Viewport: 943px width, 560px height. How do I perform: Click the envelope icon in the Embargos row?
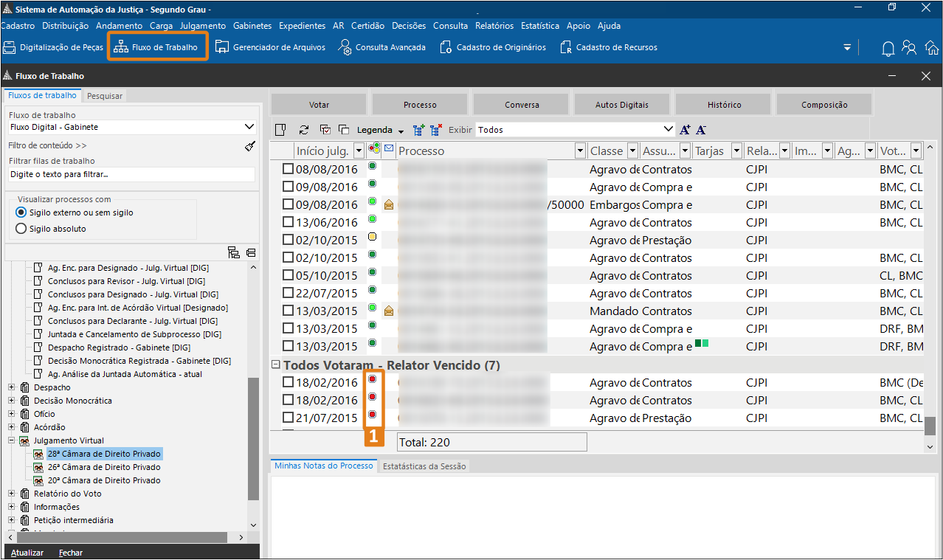pos(389,205)
